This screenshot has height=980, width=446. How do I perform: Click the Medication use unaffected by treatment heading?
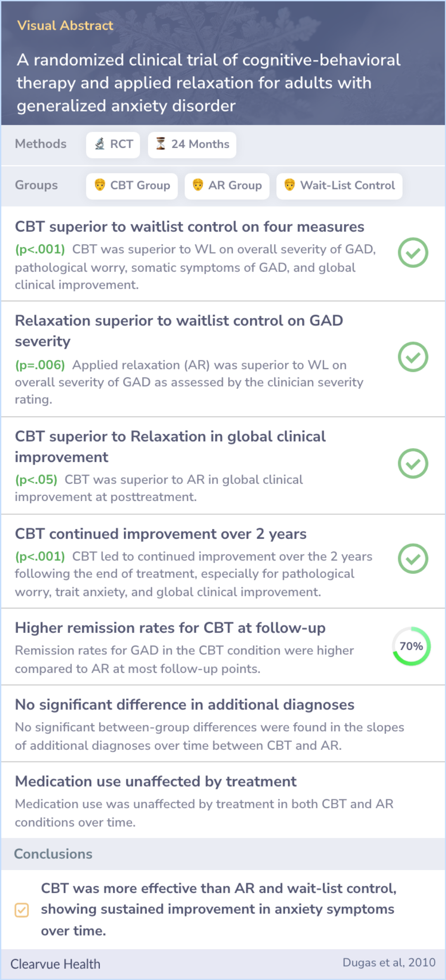coord(156,781)
